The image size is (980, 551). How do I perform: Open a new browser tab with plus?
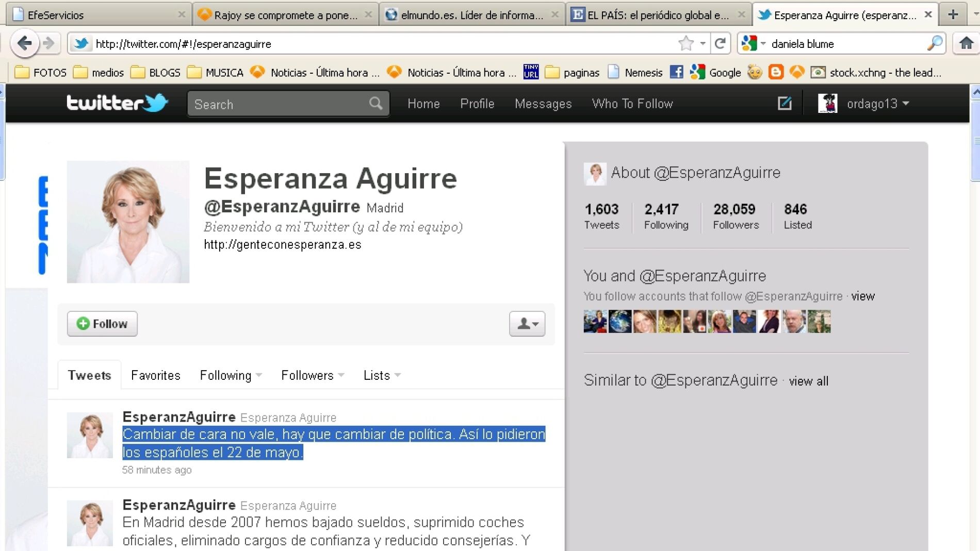pos(953,14)
